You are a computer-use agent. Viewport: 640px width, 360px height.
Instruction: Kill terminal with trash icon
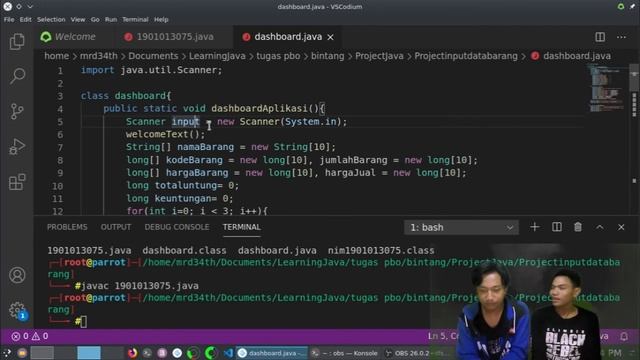[578, 227]
